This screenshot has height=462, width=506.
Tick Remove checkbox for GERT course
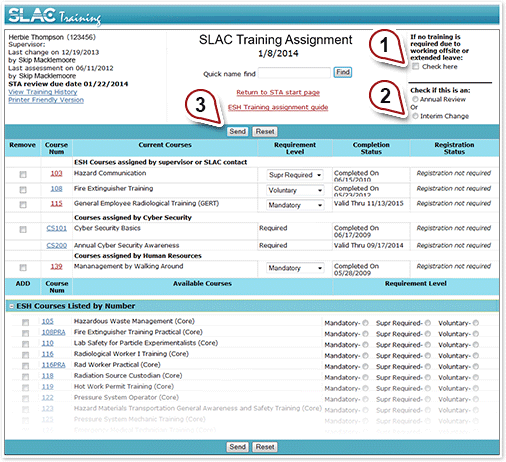23,205
